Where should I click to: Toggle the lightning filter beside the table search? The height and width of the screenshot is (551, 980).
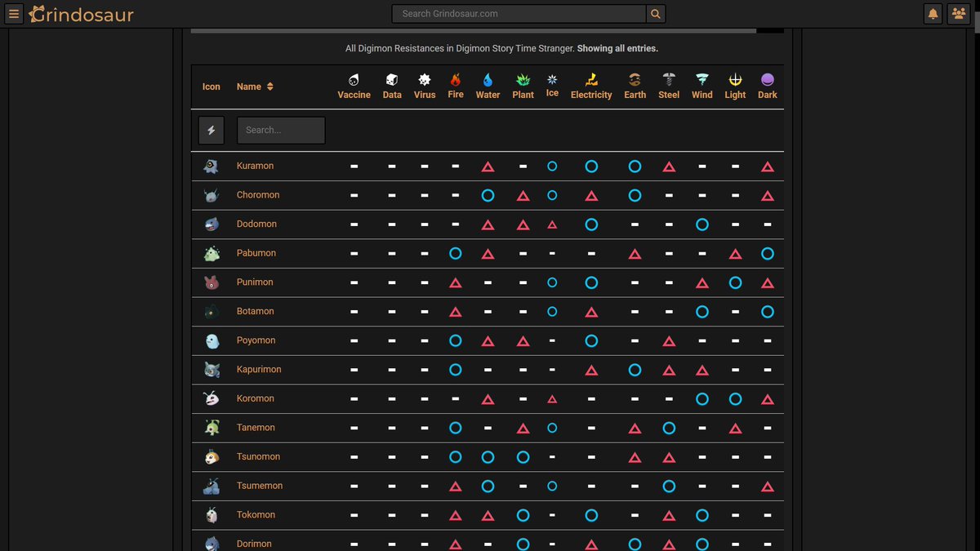pyautogui.click(x=212, y=130)
